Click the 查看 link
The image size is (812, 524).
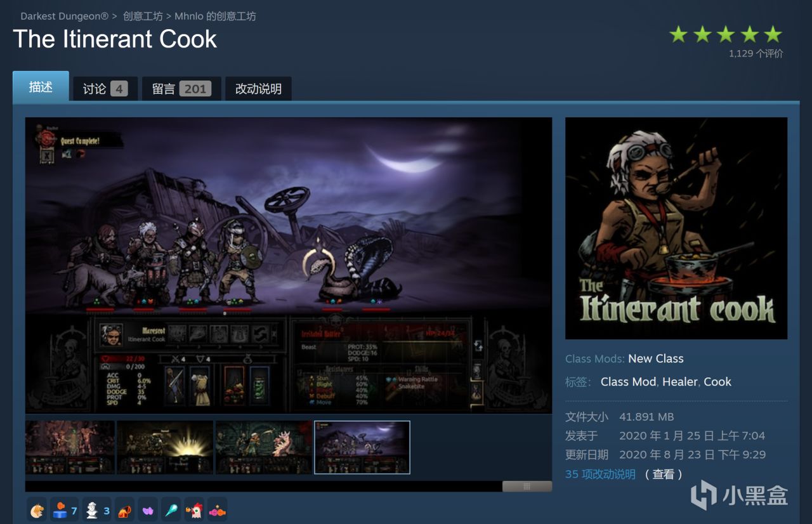point(664,474)
